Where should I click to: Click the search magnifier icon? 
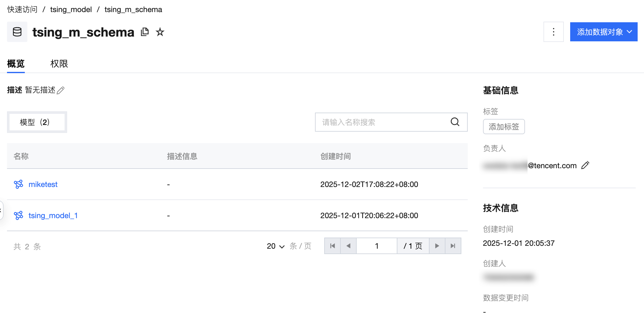(x=455, y=122)
